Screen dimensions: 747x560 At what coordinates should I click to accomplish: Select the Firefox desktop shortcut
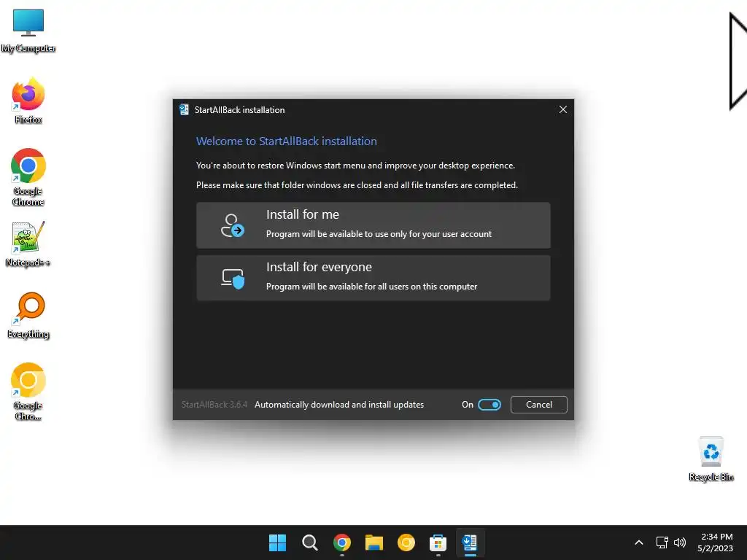tap(28, 101)
